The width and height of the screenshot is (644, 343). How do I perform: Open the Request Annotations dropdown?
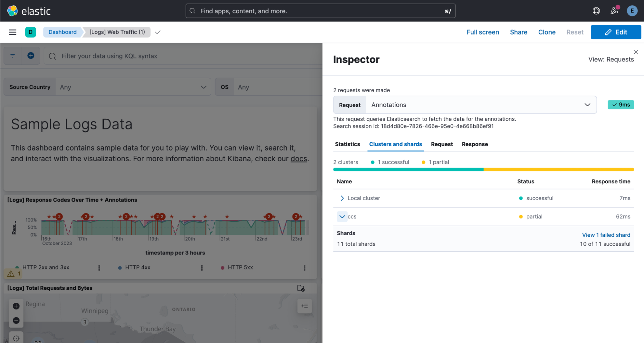click(x=465, y=105)
